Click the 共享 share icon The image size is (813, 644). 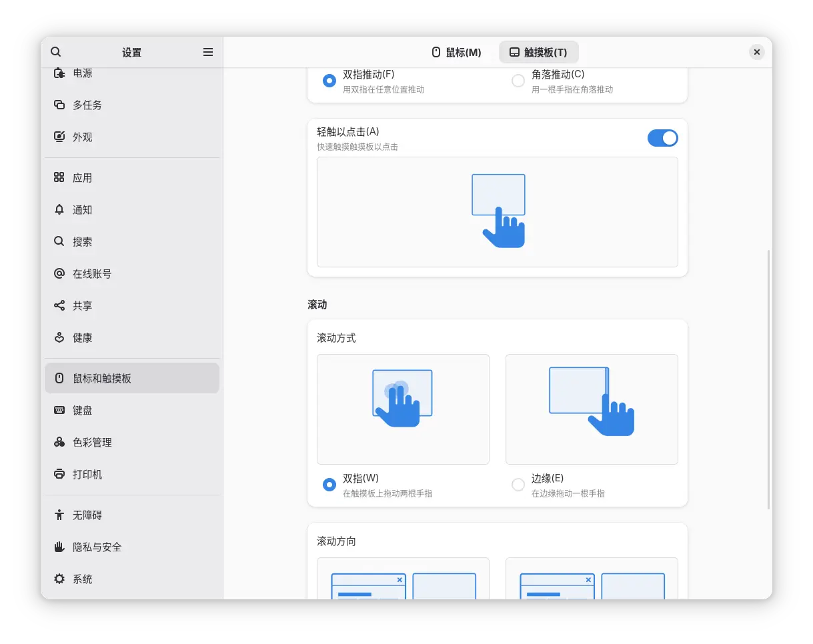(x=59, y=306)
